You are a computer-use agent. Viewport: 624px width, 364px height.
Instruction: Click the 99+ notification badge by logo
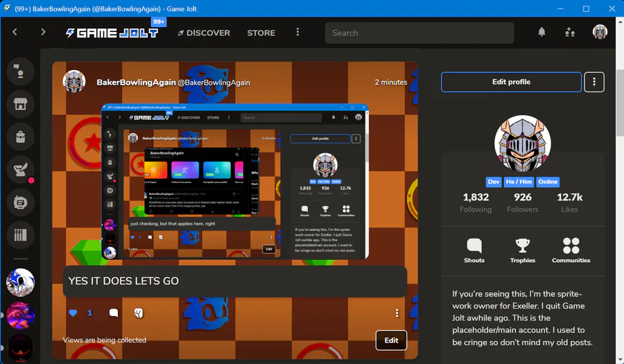click(159, 22)
